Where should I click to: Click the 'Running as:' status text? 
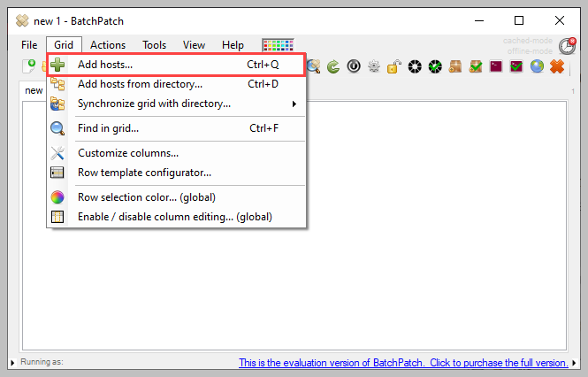click(x=42, y=362)
